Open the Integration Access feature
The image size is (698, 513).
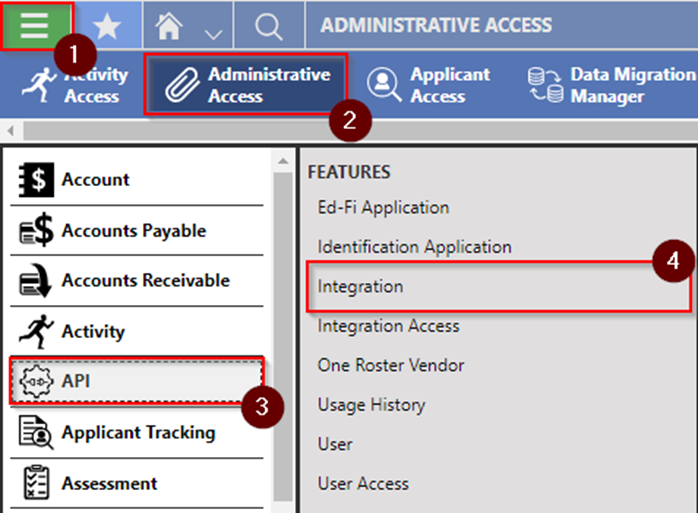point(388,326)
